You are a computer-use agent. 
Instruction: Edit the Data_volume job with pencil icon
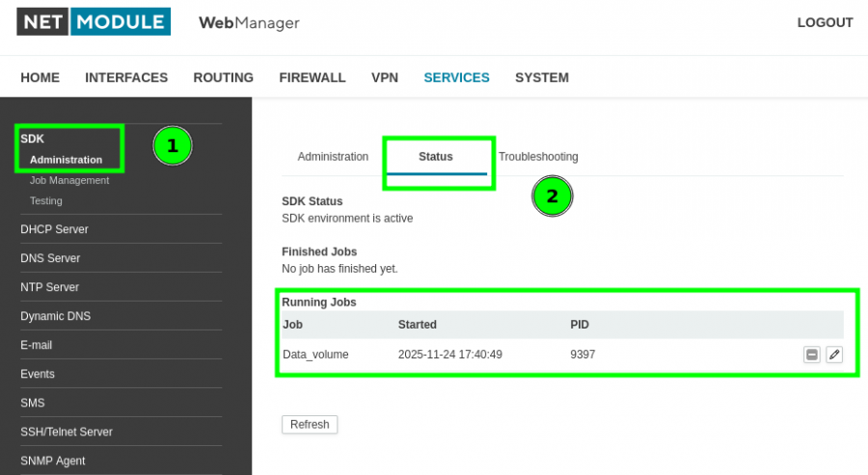click(834, 355)
